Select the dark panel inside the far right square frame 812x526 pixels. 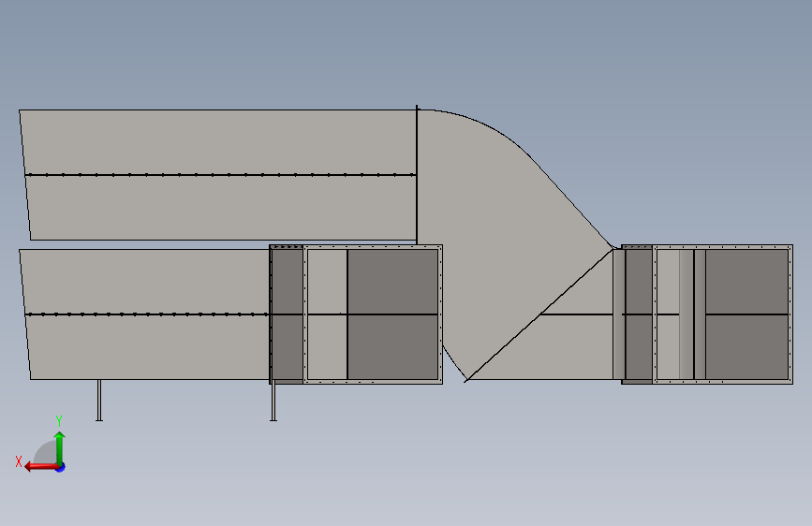point(746,314)
